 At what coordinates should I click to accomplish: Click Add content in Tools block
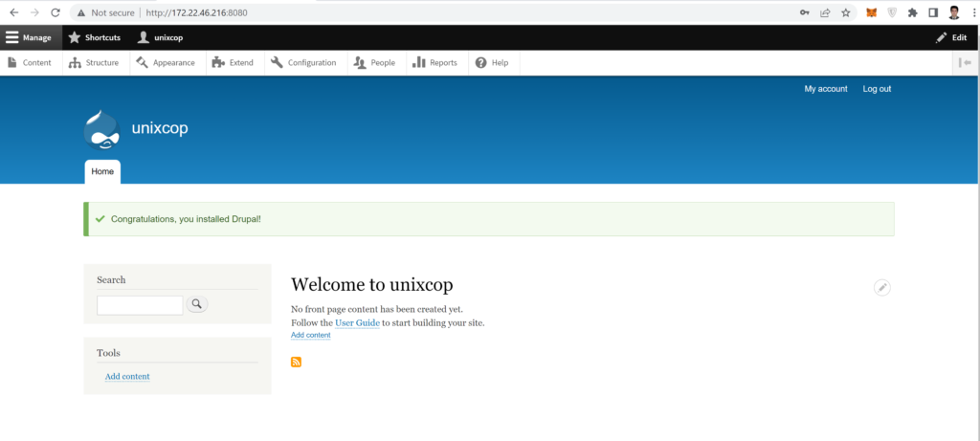127,376
